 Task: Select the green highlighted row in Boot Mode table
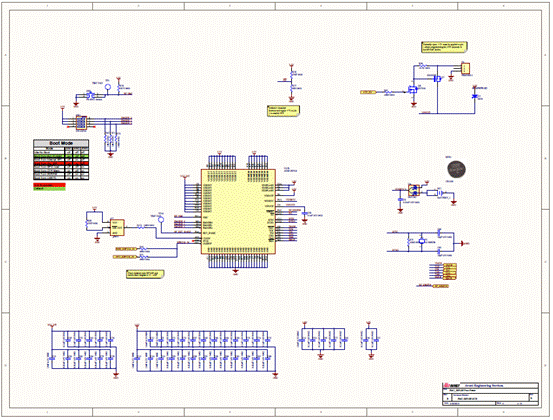coord(61,156)
